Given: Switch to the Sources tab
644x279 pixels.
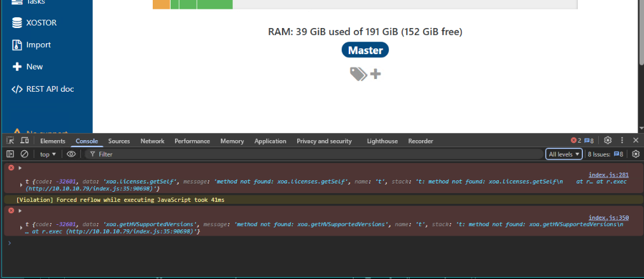Looking at the screenshot, I should point(119,141).
